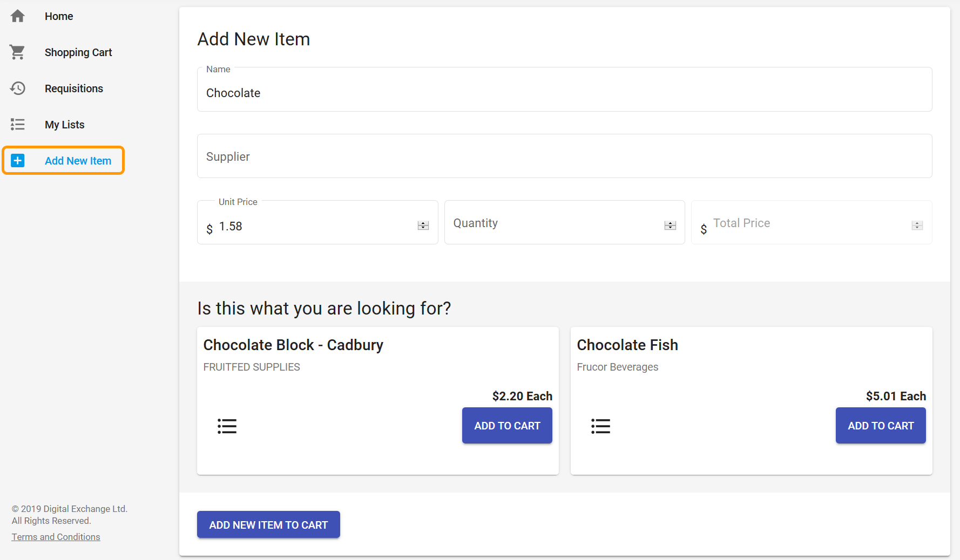This screenshot has width=960, height=560.
Task: Open the My Lists menu item
Action: pyautogui.click(x=65, y=125)
